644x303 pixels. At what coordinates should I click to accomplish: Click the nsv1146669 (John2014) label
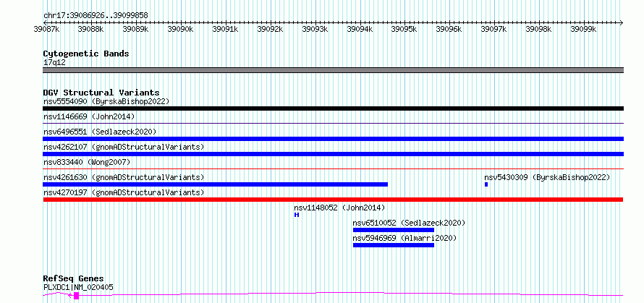89,116
